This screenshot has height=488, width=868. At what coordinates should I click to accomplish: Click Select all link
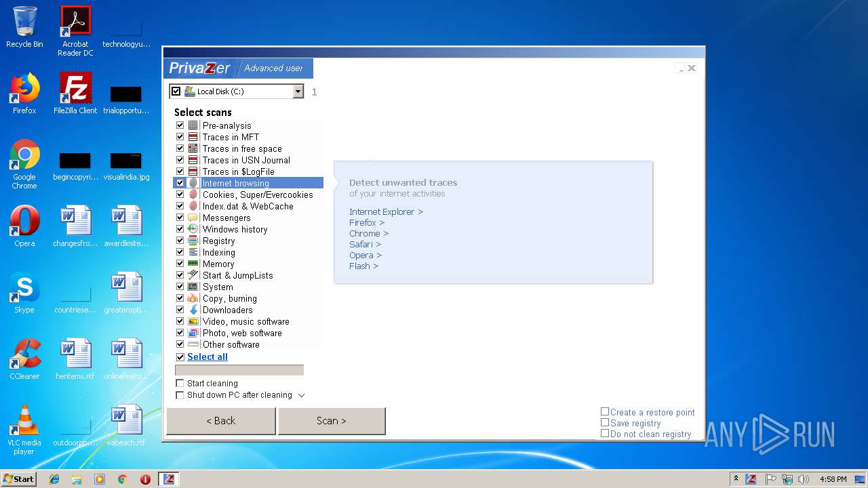(x=208, y=357)
